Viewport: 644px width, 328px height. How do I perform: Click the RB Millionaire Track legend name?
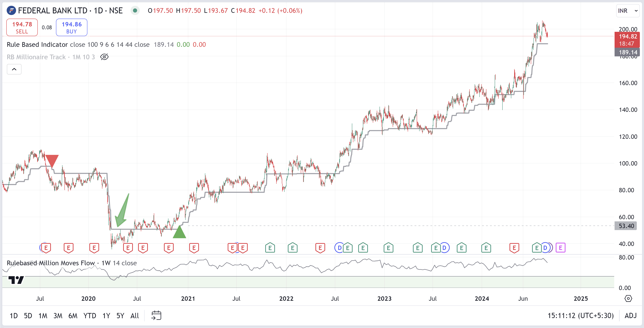coord(36,57)
